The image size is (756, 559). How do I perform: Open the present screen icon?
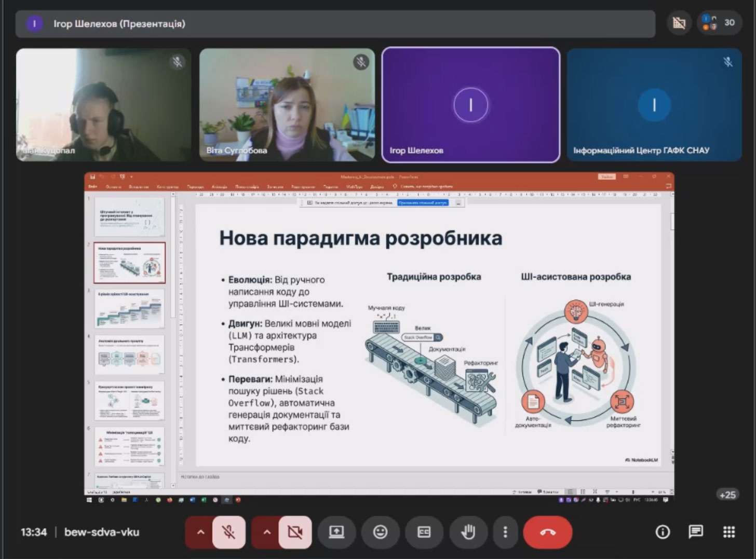tap(336, 532)
